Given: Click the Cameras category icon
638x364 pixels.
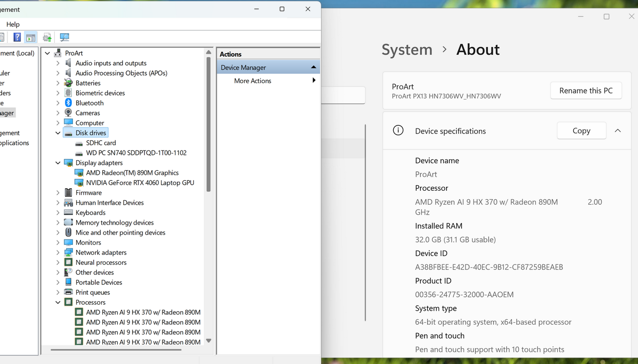Looking at the screenshot, I should tap(68, 113).
